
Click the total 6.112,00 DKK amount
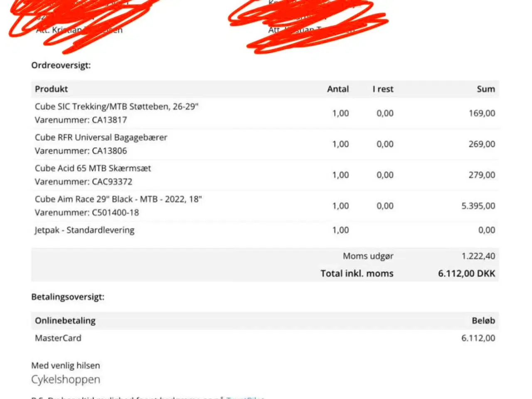(466, 273)
